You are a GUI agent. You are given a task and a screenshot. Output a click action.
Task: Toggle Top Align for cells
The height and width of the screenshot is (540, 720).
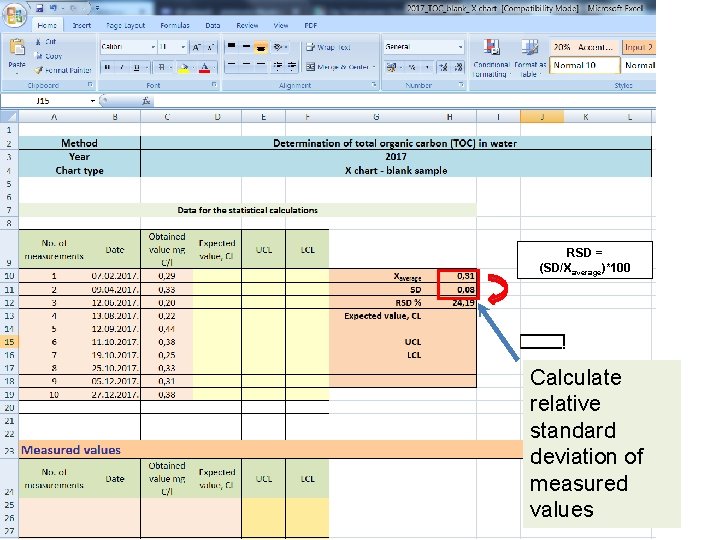click(x=231, y=46)
